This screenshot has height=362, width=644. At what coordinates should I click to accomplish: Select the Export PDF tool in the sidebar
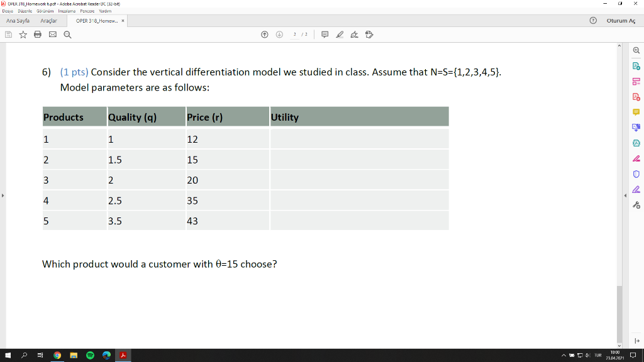coord(636,66)
